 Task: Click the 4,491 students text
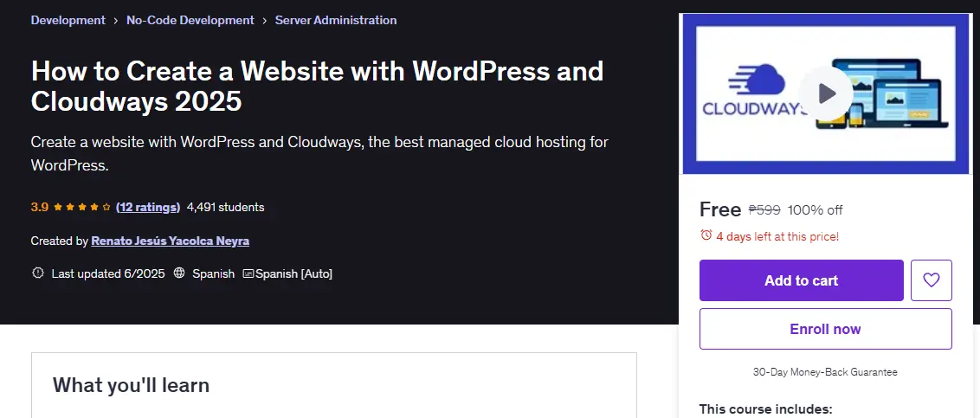pos(226,207)
